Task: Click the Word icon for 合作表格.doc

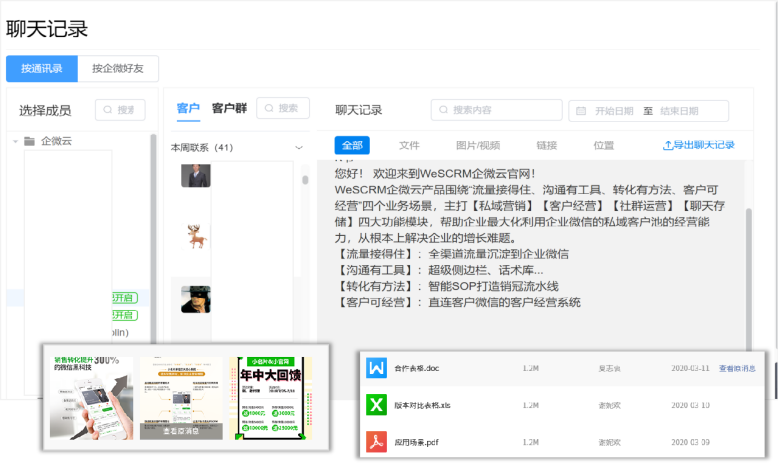Action: (x=376, y=368)
